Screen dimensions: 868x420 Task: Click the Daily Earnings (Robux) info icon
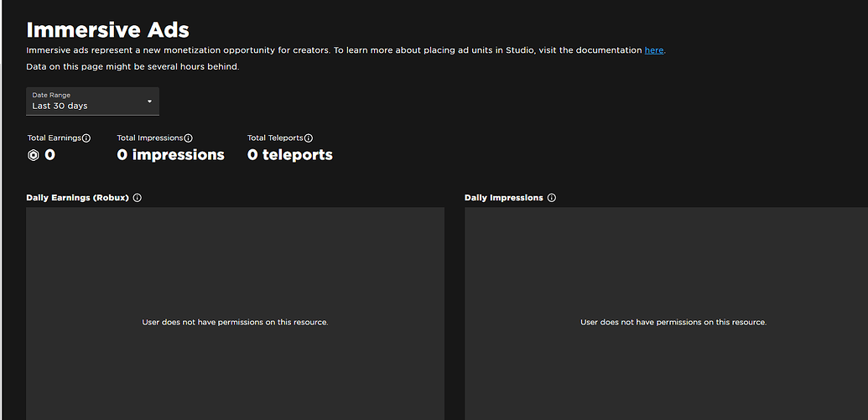coord(138,198)
